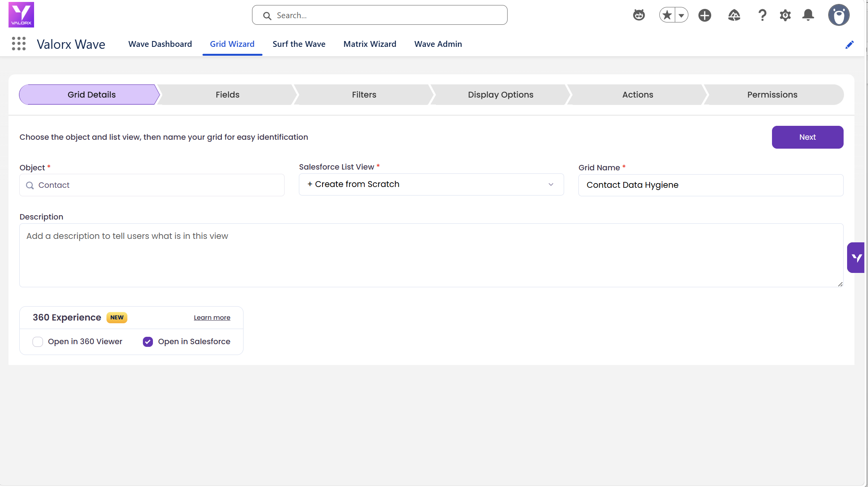Screen dimensions: 868x487
Task: Click the Valorx logo icon
Action: (21, 15)
